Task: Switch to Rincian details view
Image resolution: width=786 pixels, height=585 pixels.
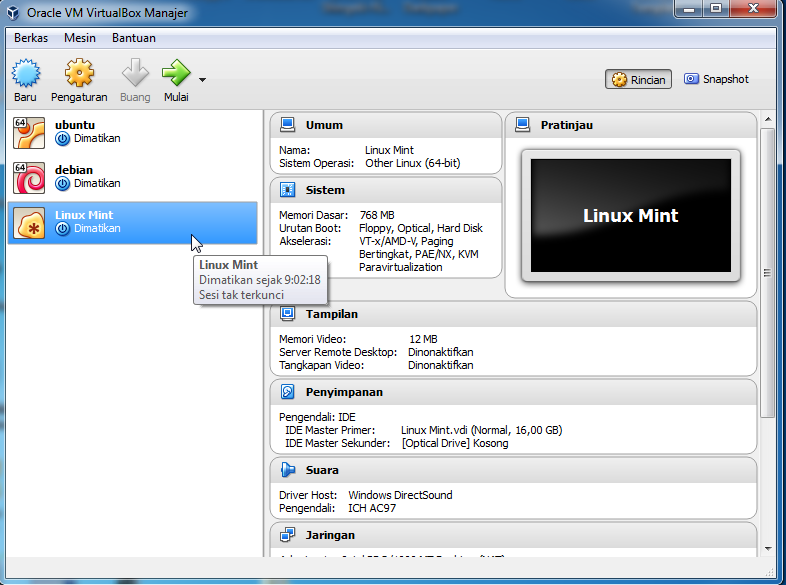Action: click(638, 79)
